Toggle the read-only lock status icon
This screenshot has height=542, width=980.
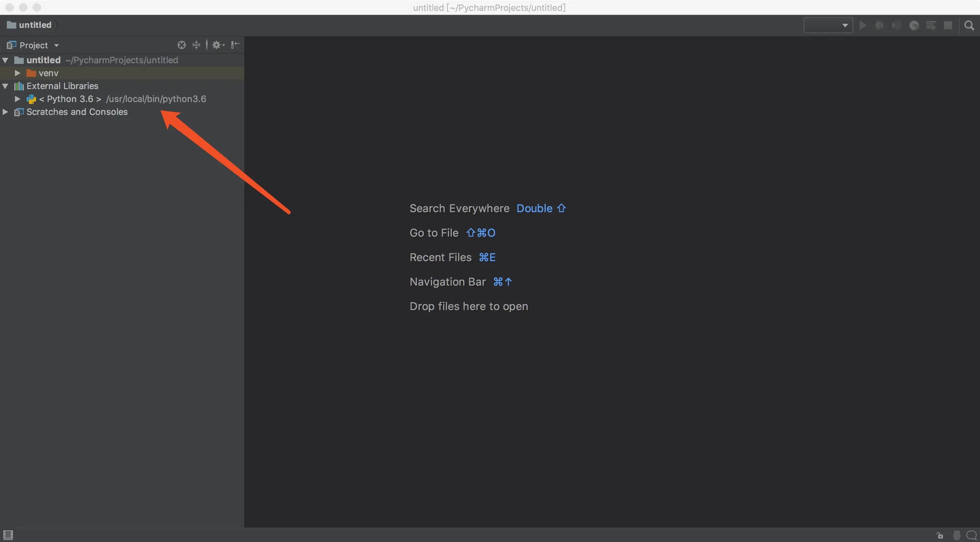click(940, 535)
